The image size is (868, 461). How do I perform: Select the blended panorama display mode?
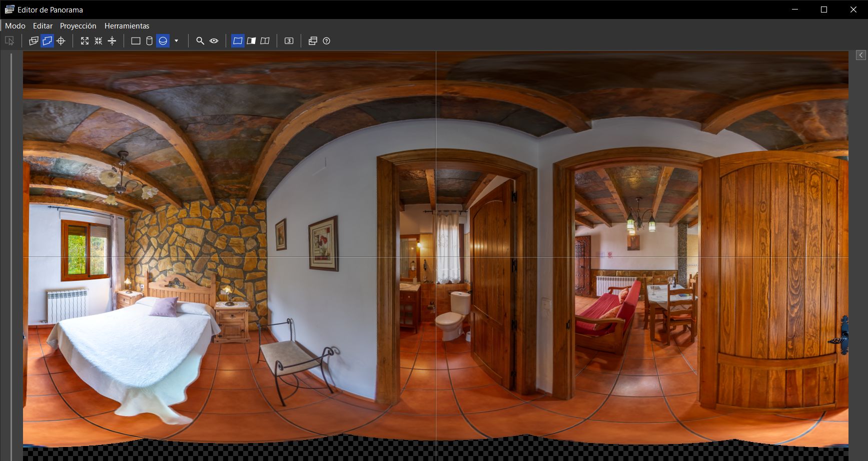[238, 41]
